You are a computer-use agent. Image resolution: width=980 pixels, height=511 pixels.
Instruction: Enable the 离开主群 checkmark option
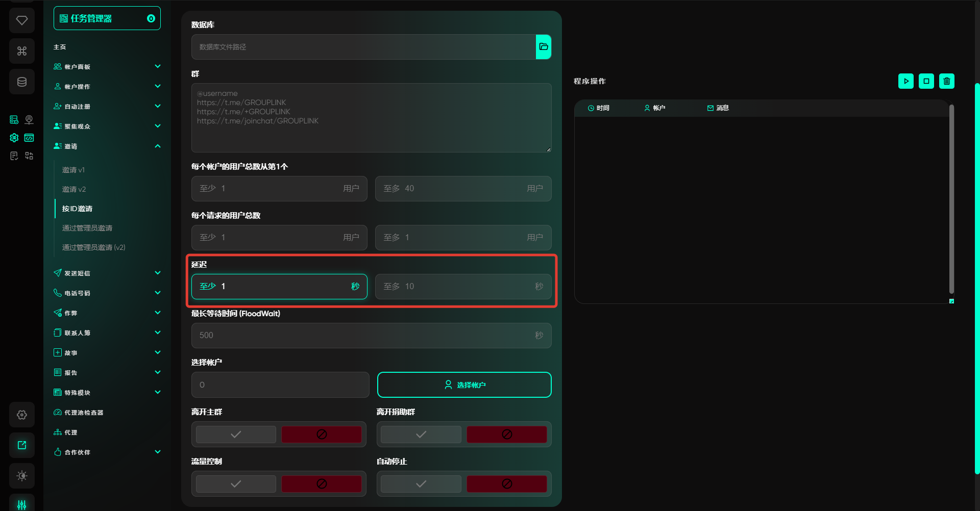coord(236,435)
